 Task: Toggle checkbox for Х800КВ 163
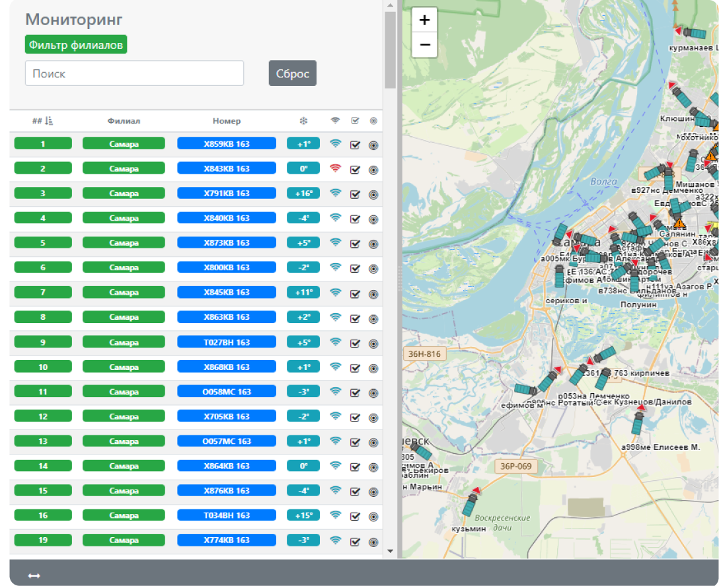355,269
